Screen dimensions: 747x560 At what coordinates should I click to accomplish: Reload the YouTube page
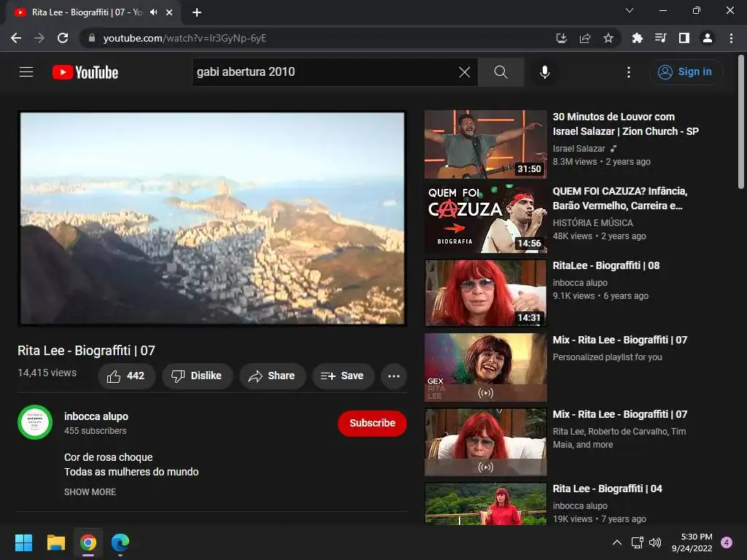click(63, 38)
